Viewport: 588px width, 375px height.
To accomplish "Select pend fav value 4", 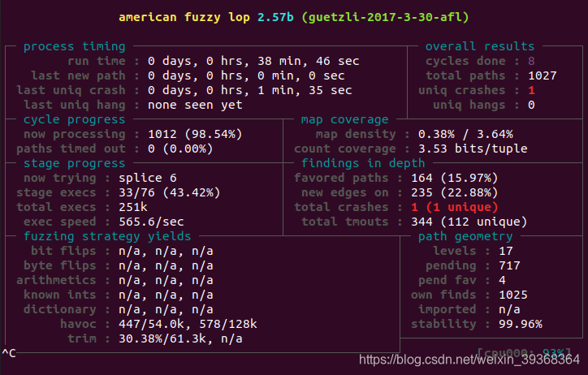I will (502, 280).
